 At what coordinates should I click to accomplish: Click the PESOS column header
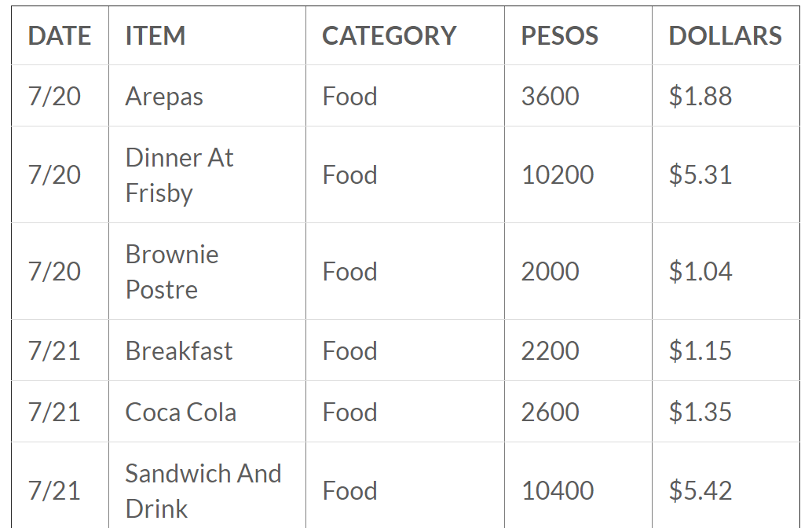tap(559, 36)
